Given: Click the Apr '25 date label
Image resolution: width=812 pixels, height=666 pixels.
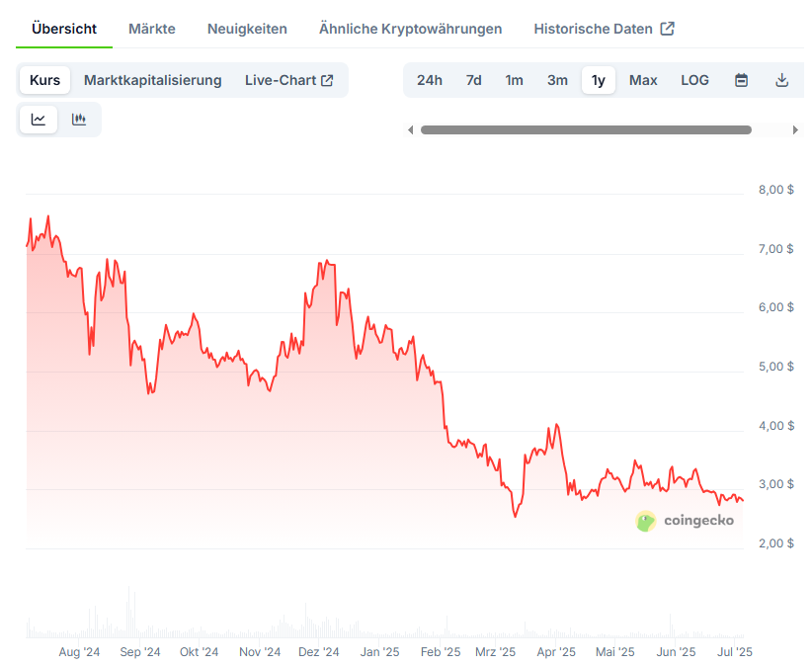Looking at the screenshot, I should click(x=556, y=652).
